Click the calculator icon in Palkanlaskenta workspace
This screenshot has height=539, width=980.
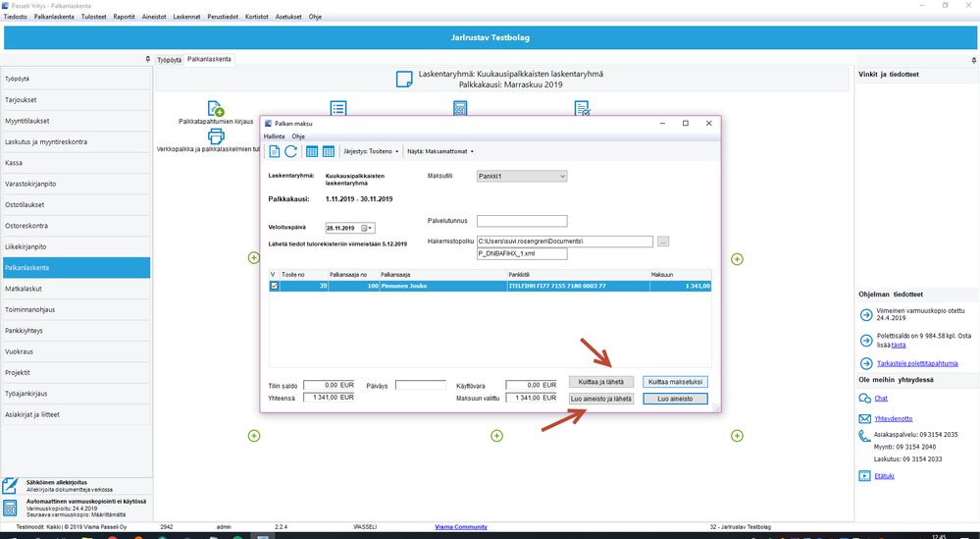pos(460,108)
